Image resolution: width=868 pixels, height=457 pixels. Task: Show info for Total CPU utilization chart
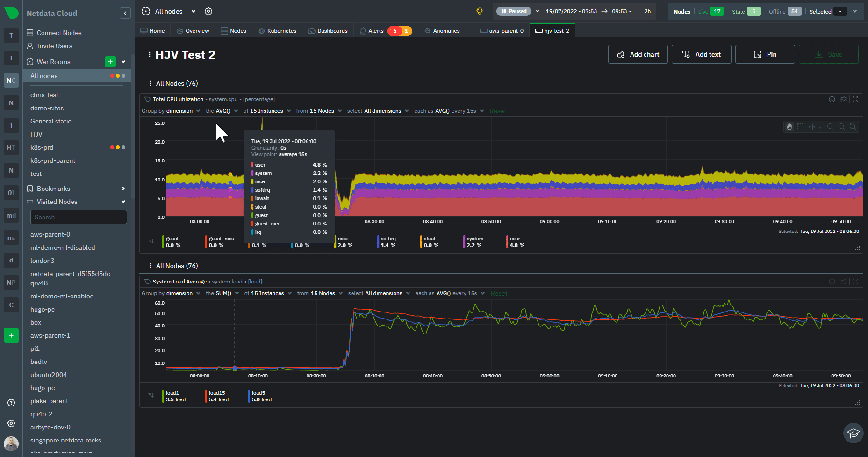(x=832, y=99)
